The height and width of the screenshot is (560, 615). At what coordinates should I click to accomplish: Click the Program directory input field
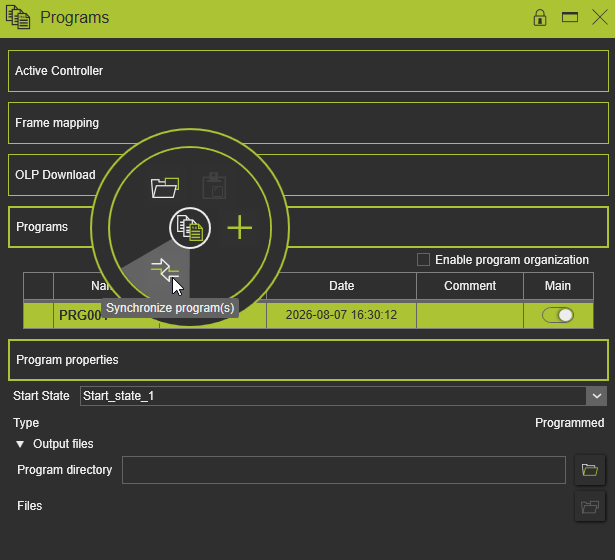(x=344, y=470)
